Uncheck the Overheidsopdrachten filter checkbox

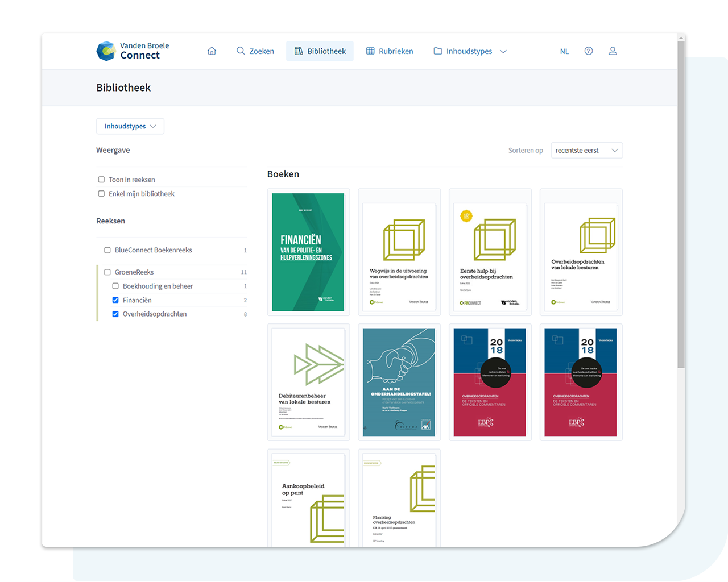115,314
